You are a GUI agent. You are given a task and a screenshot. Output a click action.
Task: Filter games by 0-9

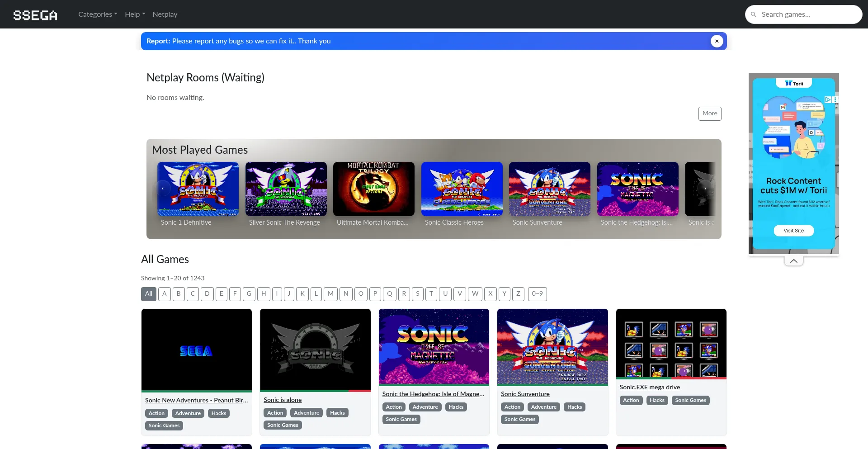click(x=537, y=294)
